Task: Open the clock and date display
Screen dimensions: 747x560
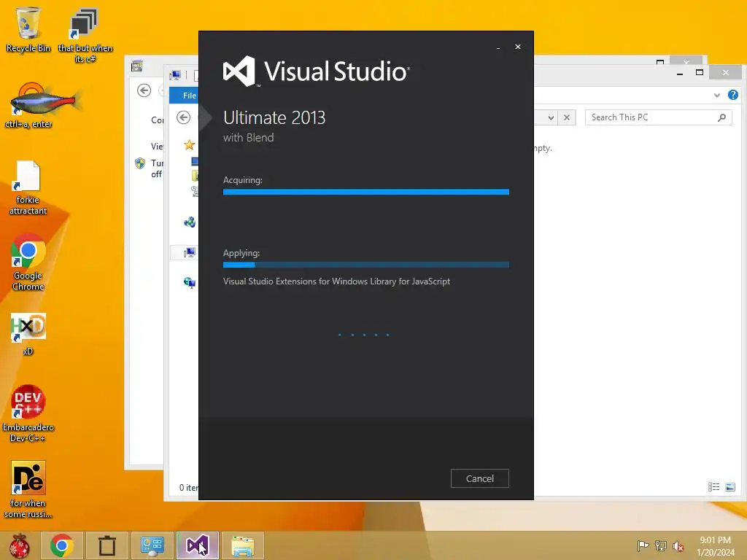Action: [716, 546]
